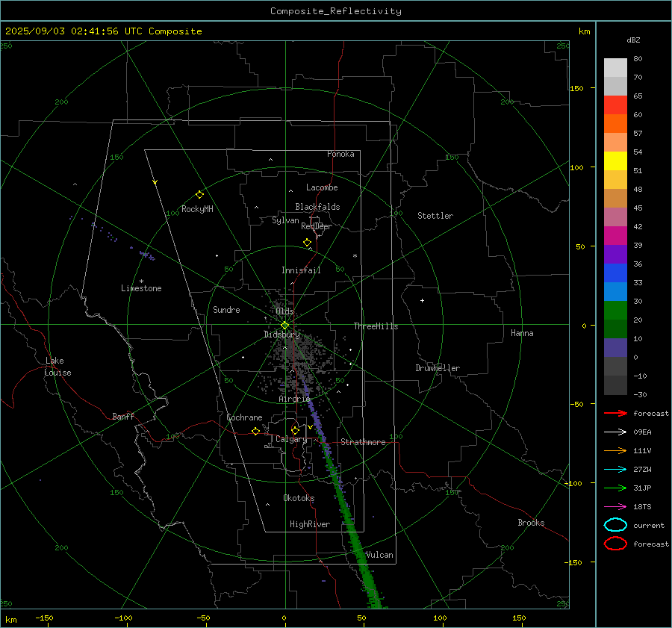Viewport: 672px width, 628px height.
Task: Click the yellow 51 dBZ color swatch
Action: [x=615, y=161]
